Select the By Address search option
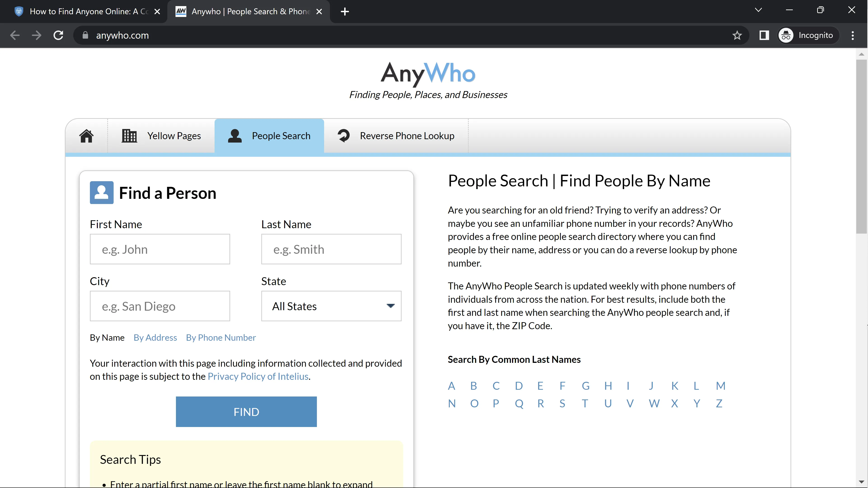The height and width of the screenshot is (488, 868). click(x=155, y=338)
